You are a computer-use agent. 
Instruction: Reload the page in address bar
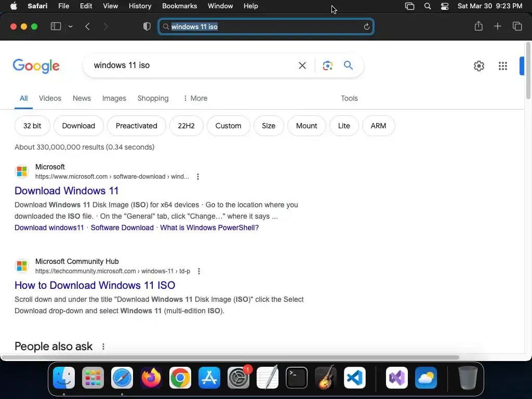[x=366, y=26]
